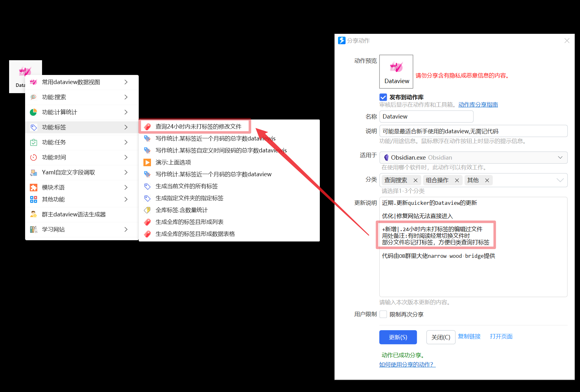
Task: Click the 功能:标签 tag icon
Action: (x=33, y=127)
